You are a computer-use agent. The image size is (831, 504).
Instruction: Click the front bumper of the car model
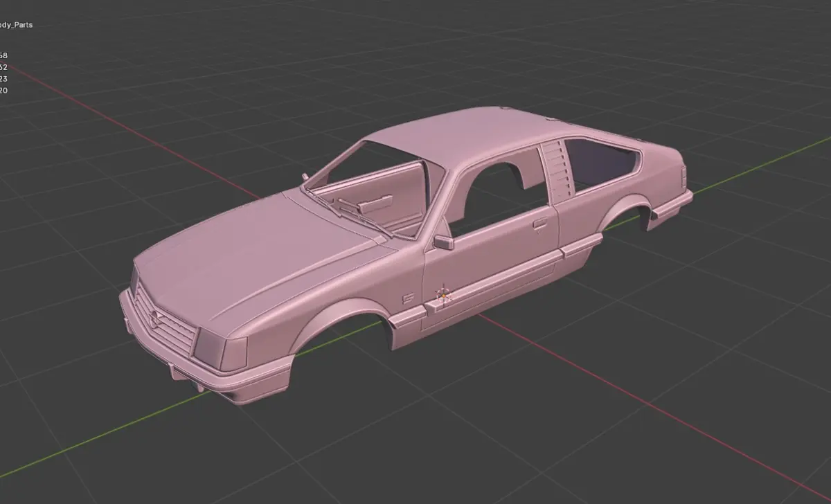[208, 367]
